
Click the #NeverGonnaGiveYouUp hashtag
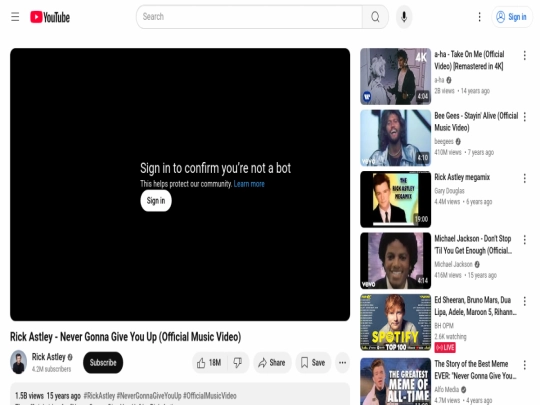pos(149,396)
